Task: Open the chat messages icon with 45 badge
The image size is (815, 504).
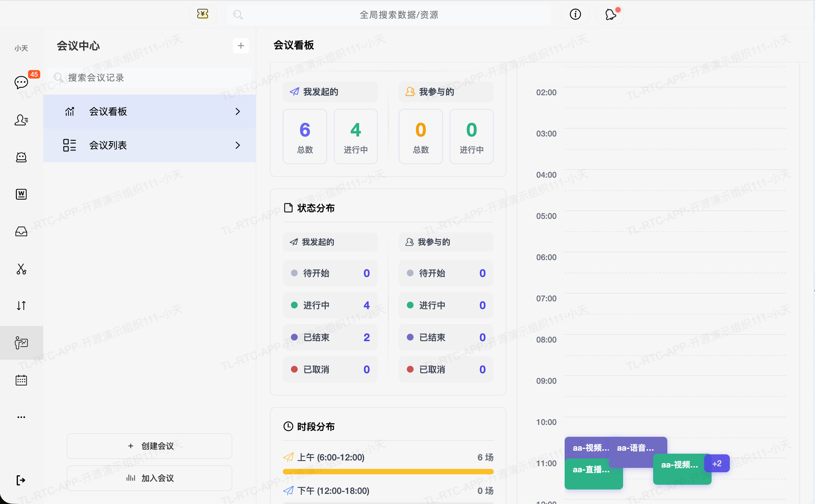Action: (21, 82)
